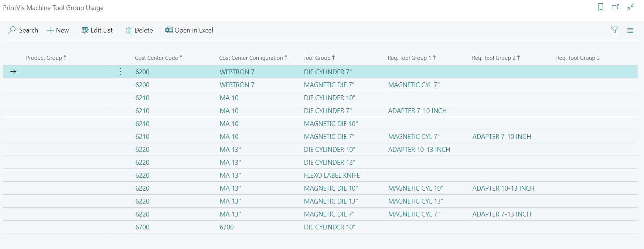Click ADAPTER 7-13 INCH link
Viewport: 644px width, 249px height.
click(x=501, y=214)
